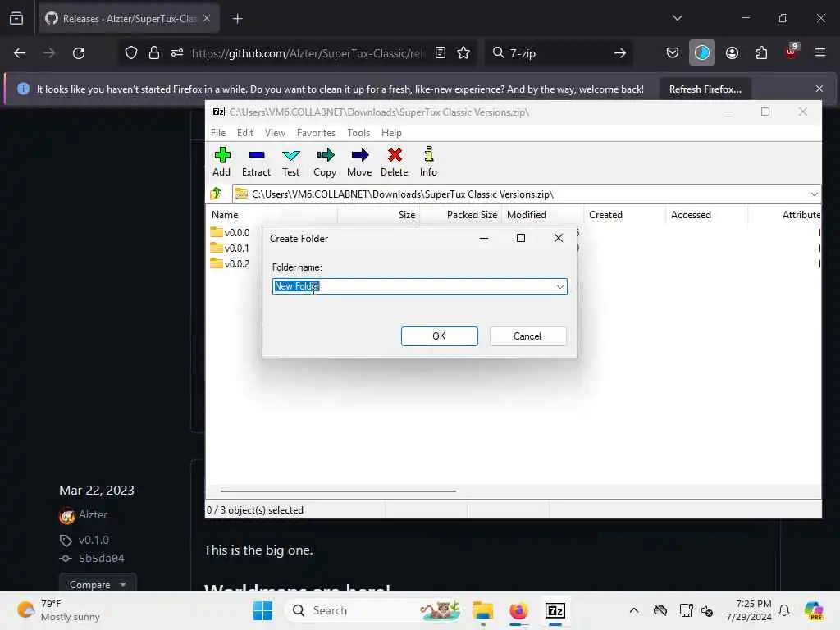
Task: Click the site padlock icon
Action: [153, 53]
